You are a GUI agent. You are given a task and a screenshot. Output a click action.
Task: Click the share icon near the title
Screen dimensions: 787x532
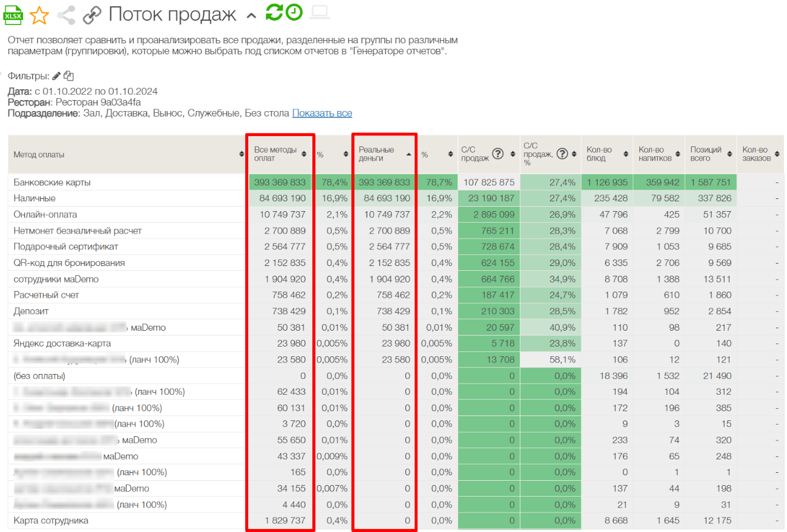click(66, 15)
